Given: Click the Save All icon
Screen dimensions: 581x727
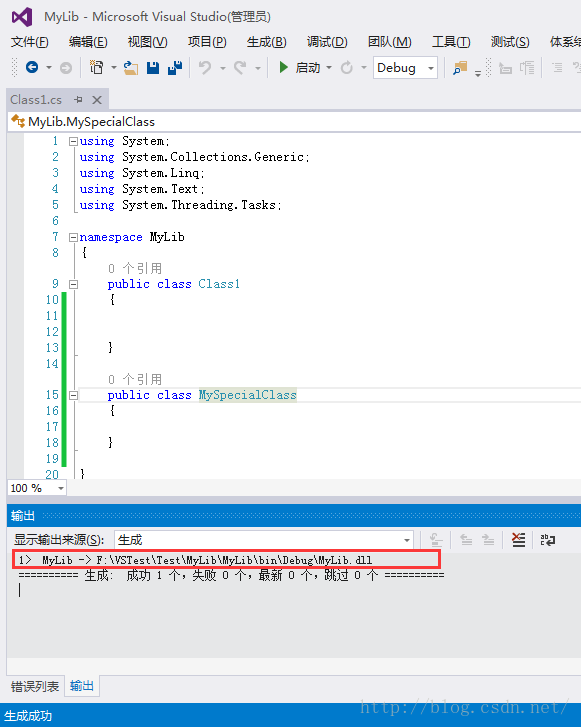Looking at the screenshot, I should [x=175, y=68].
